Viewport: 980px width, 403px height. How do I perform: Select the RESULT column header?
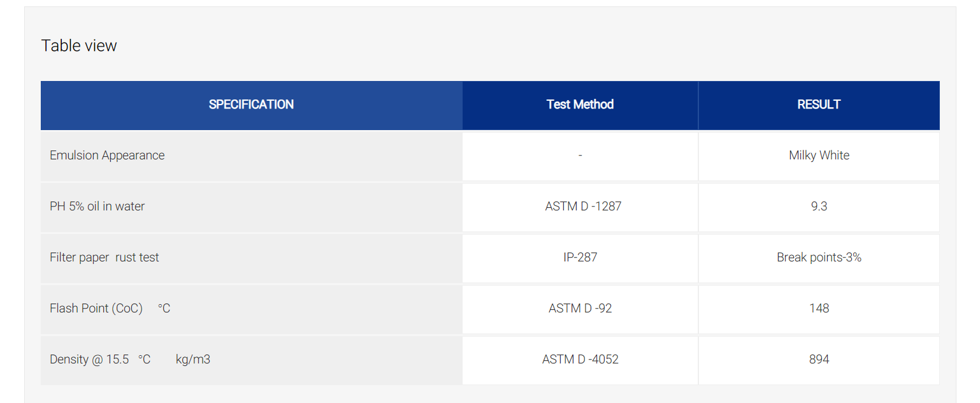pos(819,105)
